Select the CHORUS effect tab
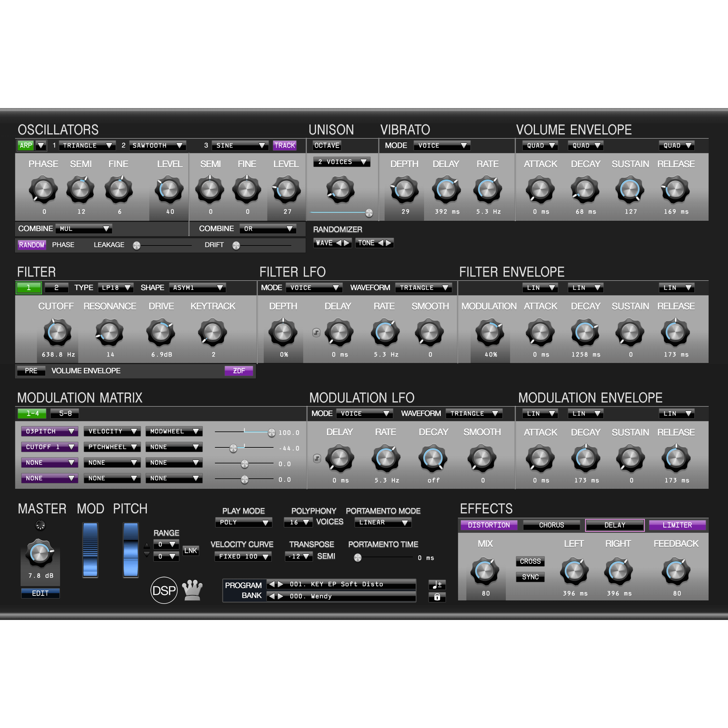Screen dimensions: 728x728 pyautogui.click(x=552, y=525)
